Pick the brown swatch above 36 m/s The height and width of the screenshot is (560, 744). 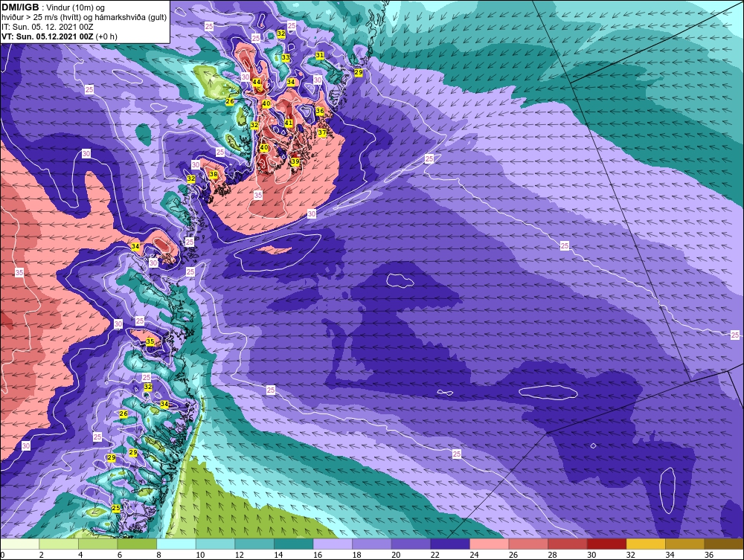[x=724, y=544]
